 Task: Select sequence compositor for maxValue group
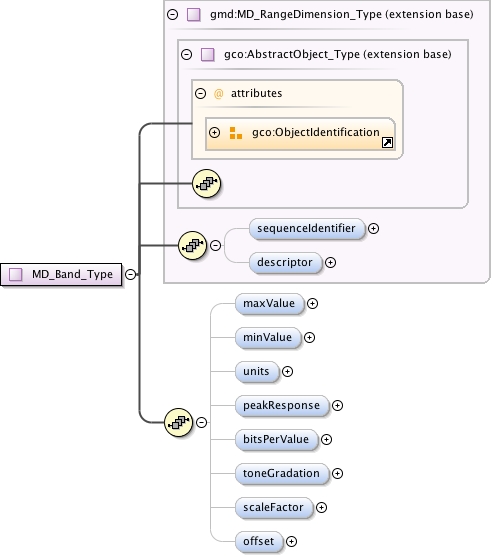tap(178, 422)
